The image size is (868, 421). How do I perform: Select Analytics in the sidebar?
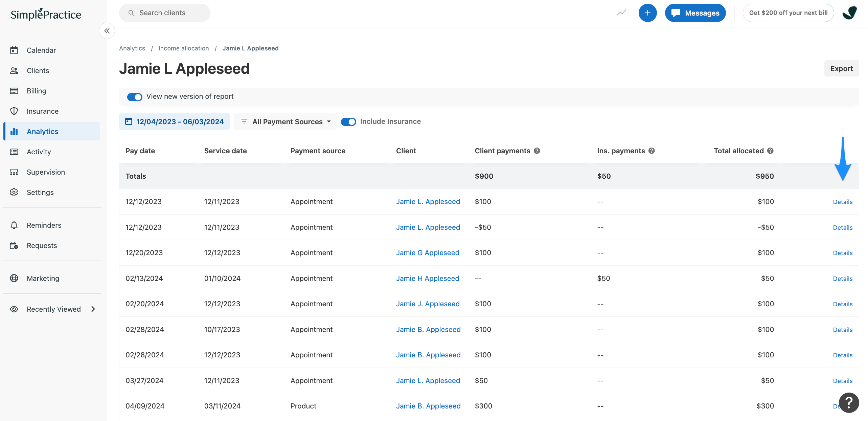tap(52, 131)
